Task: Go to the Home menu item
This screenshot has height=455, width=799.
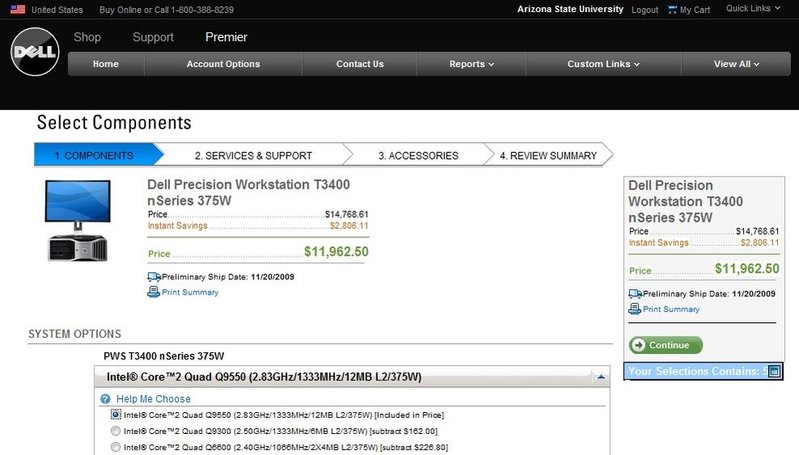Action: 106,64
